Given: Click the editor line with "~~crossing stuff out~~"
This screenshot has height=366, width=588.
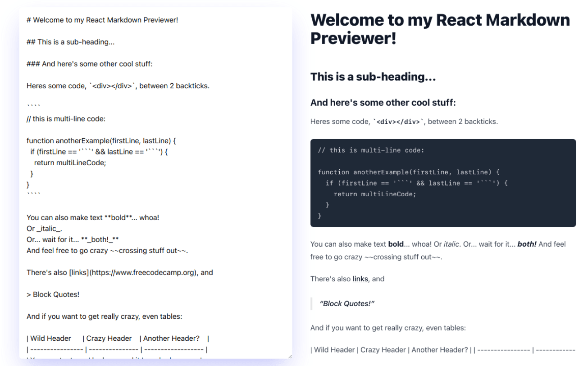Looking at the screenshot, I should [x=107, y=250].
